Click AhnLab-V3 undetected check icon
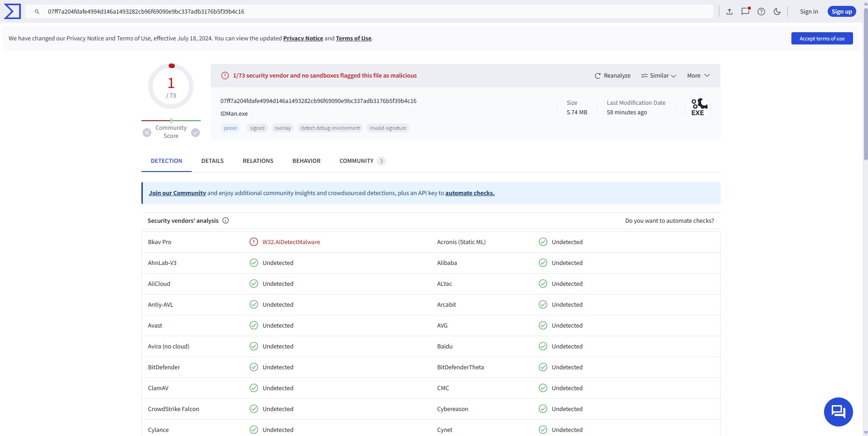 [254, 263]
